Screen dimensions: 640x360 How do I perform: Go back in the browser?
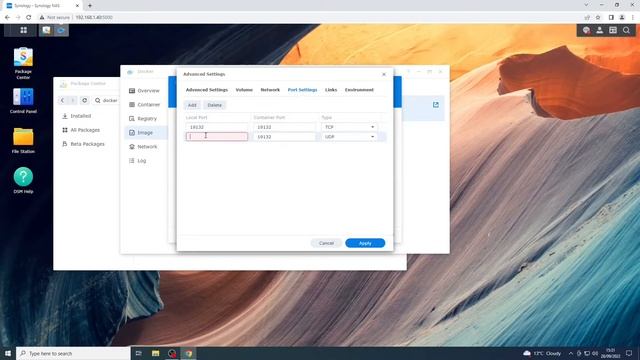tap(7, 17)
